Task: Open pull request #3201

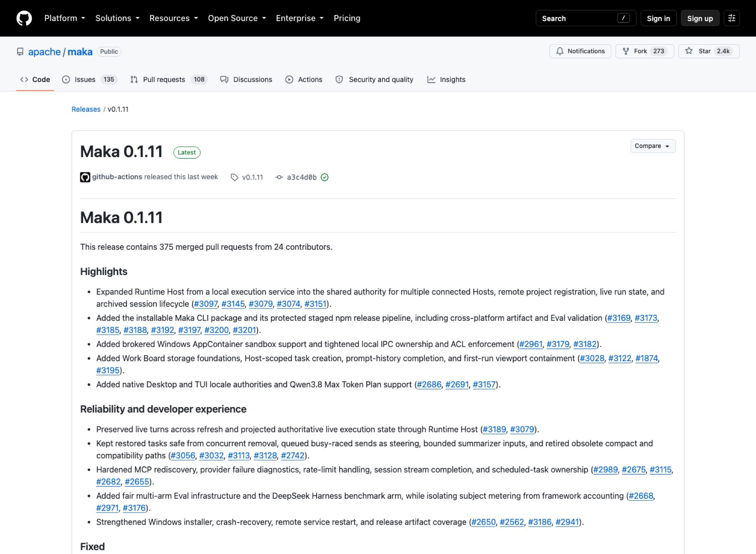Action: coord(245,330)
